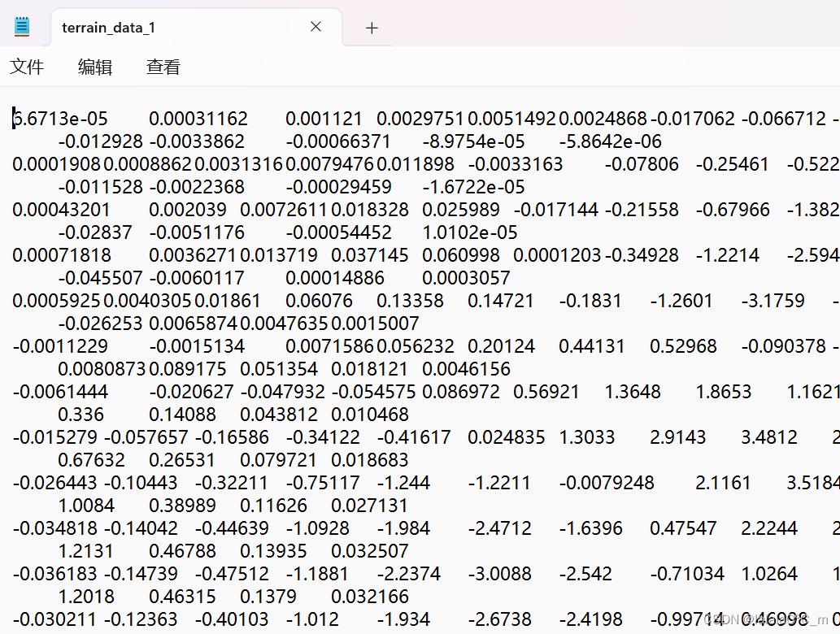Click the number -0.0011229
840x634 pixels.
tap(59, 346)
